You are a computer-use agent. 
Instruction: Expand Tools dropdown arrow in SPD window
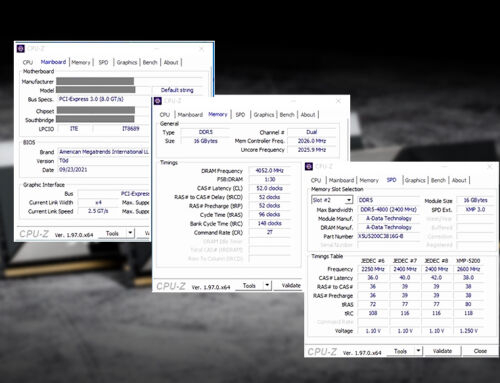[x=418, y=351]
